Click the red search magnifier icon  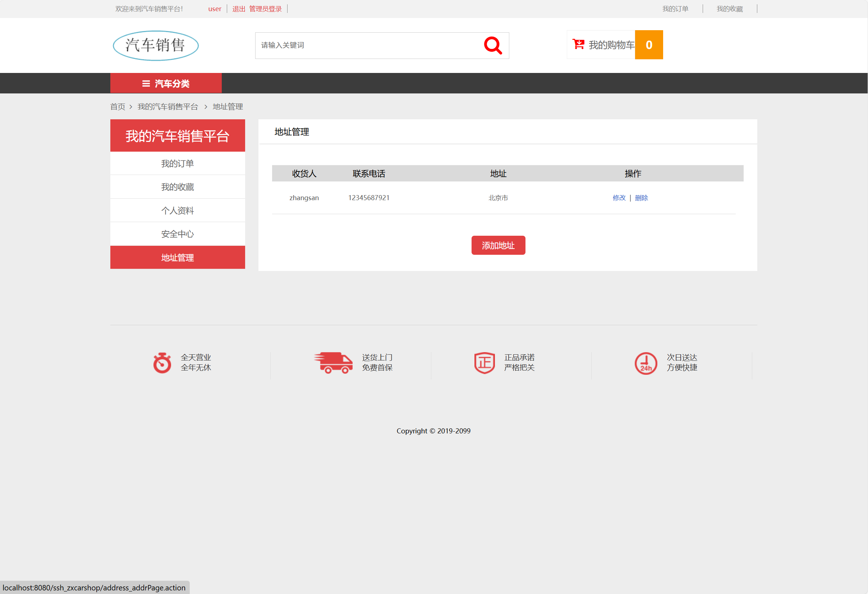point(493,45)
